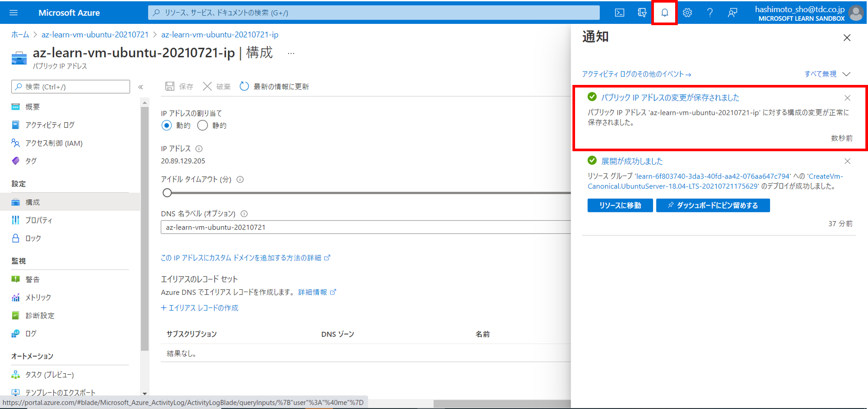The image size is (868, 409).
Task: Open the Help question mark icon
Action: click(x=710, y=13)
